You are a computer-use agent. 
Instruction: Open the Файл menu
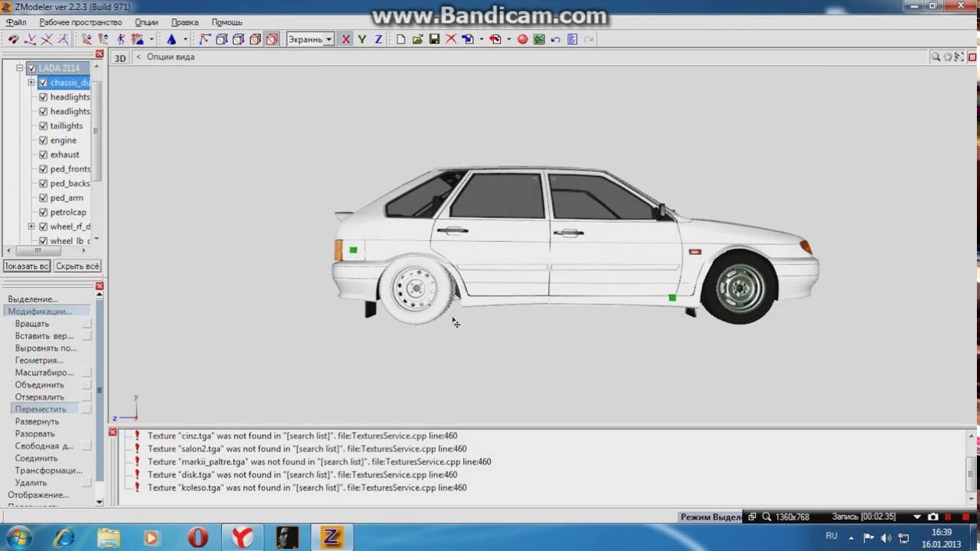pyautogui.click(x=16, y=22)
